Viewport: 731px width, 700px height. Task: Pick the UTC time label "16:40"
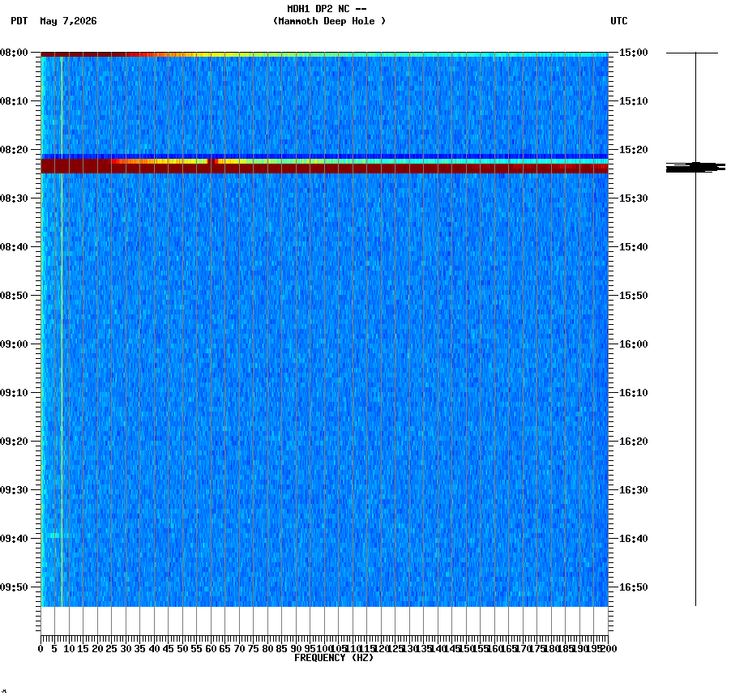click(x=634, y=539)
